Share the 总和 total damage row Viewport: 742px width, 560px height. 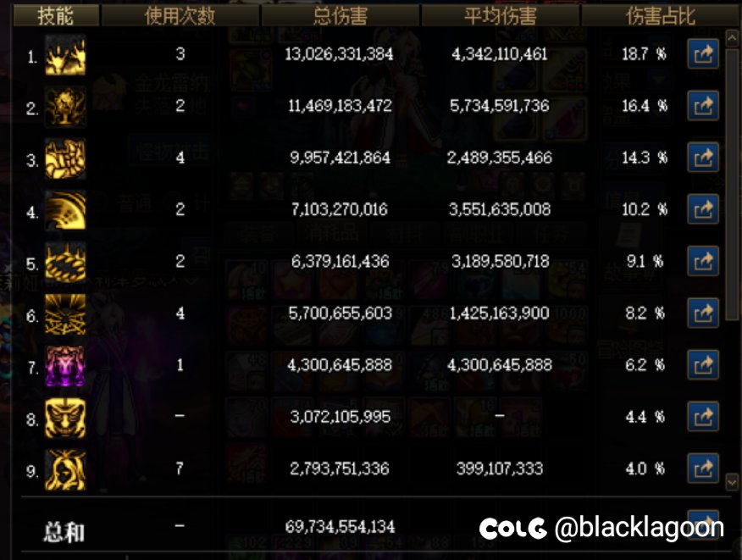[703, 524]
